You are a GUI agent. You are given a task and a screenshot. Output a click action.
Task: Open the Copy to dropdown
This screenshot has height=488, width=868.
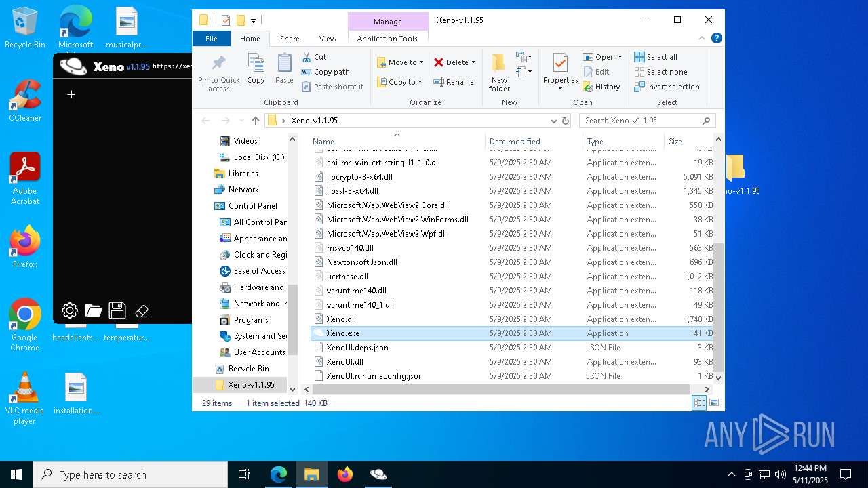point(400,82)
